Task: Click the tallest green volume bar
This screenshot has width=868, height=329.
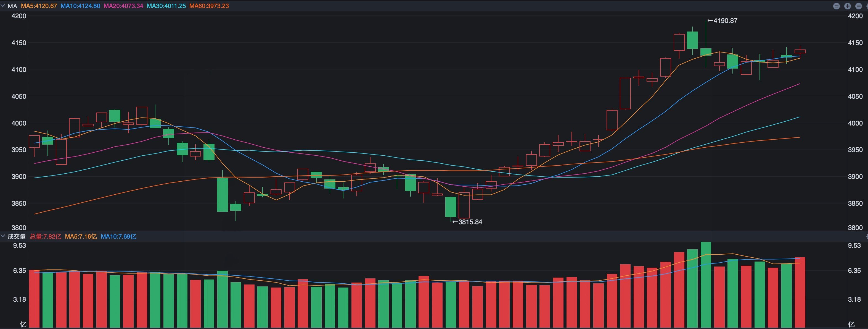Action: (x=706, y=284)
